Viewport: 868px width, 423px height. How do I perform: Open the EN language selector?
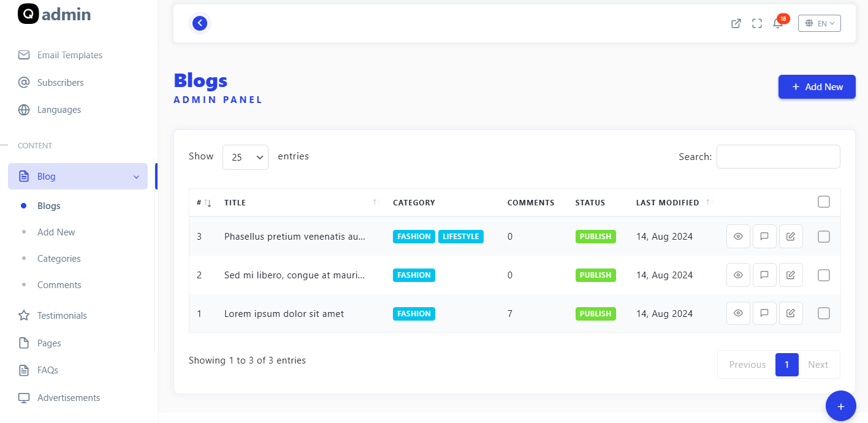point(819,23)
